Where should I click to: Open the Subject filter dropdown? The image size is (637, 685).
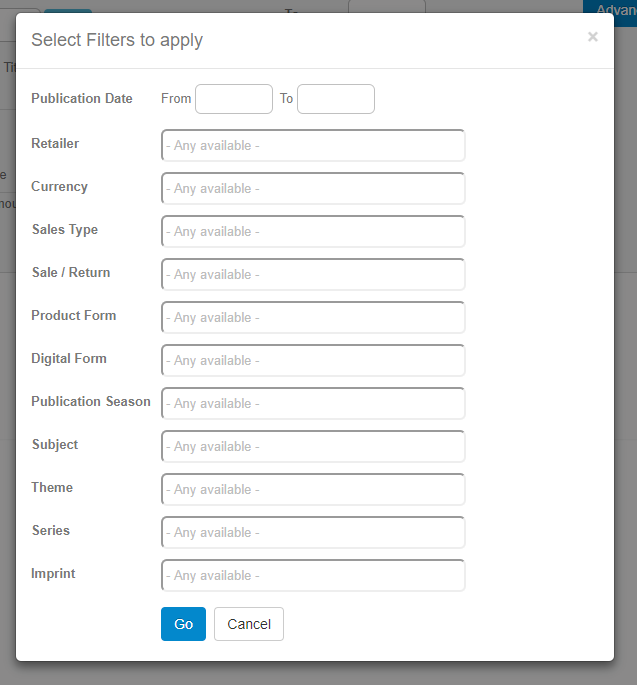click(x=313, y=446)
